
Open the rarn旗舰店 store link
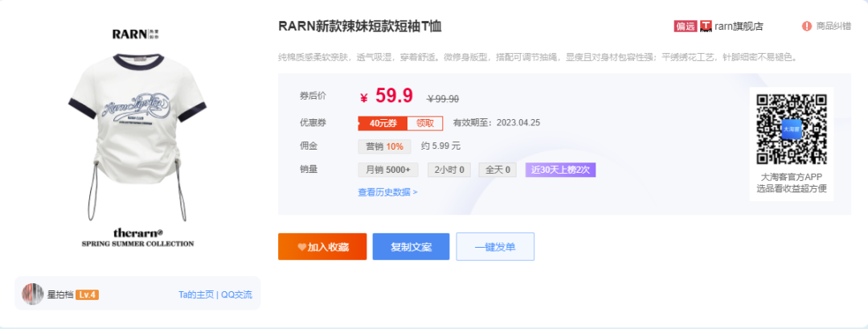coord(739,26)
